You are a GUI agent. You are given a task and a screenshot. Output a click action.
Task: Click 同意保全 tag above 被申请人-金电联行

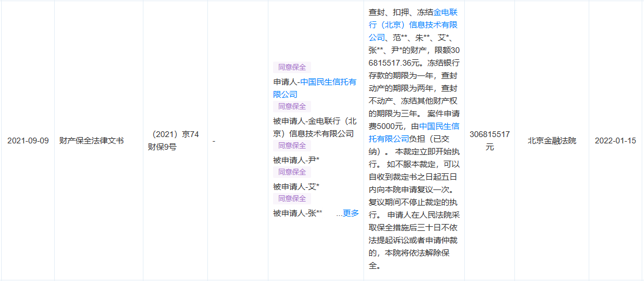(292, 107)
